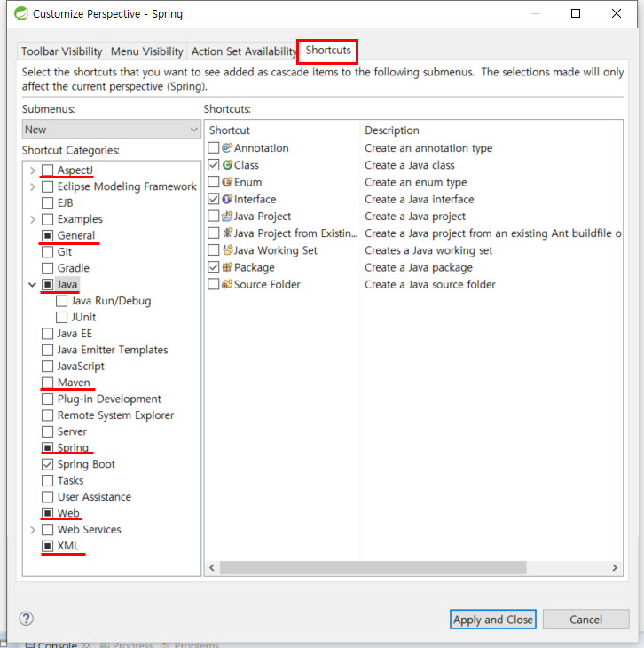Open the Submenus dropdown showing New
Viewport: 644px width, 648px height.
click(111, 130)
